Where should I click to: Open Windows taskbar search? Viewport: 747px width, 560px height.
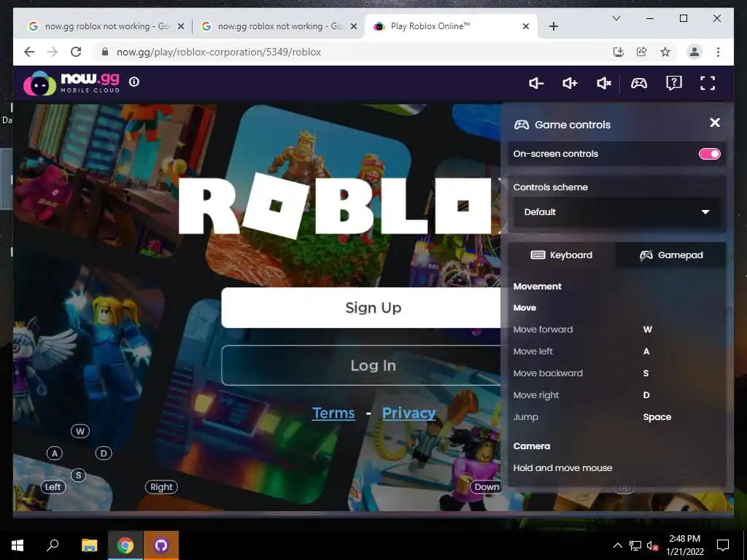pyautogui.click(x=53, y=545)
